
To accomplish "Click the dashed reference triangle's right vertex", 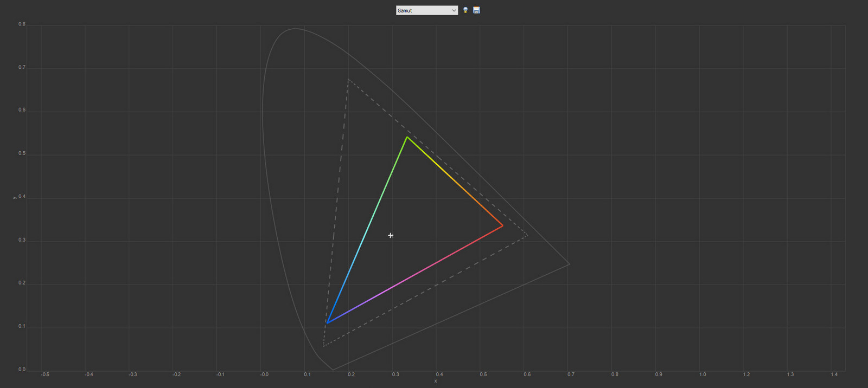I will (x=527, y=235).
